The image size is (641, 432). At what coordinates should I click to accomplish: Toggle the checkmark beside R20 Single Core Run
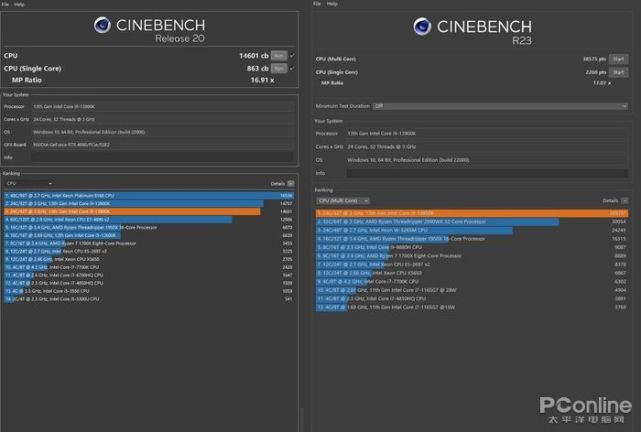291,68
